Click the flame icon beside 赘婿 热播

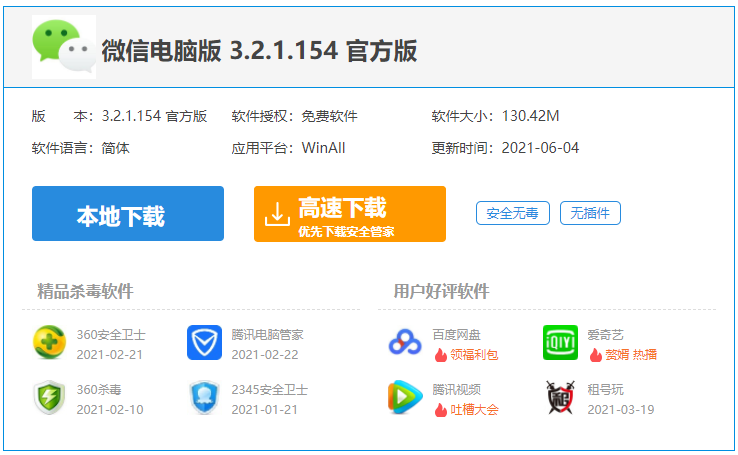click(x=595, y=355)
